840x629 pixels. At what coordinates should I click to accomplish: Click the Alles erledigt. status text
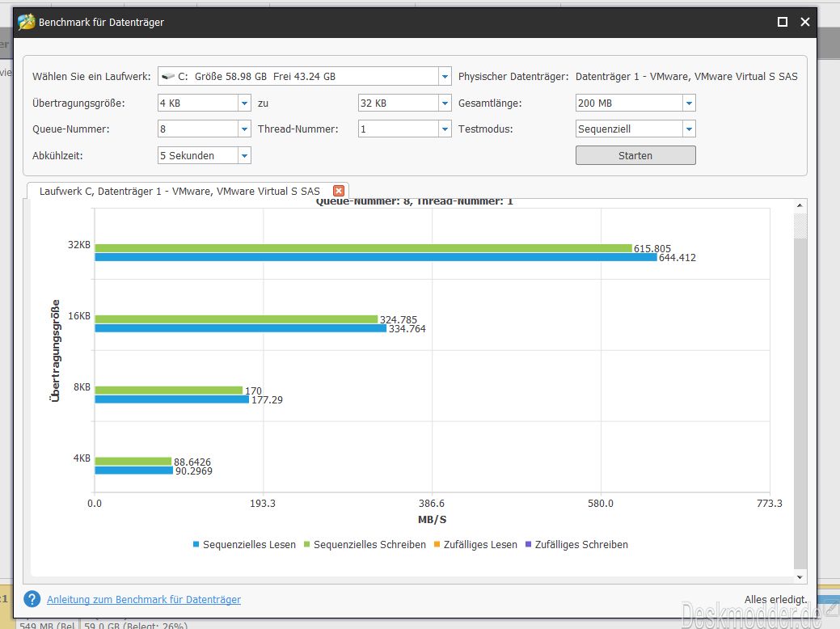click(x=775, y=600)
